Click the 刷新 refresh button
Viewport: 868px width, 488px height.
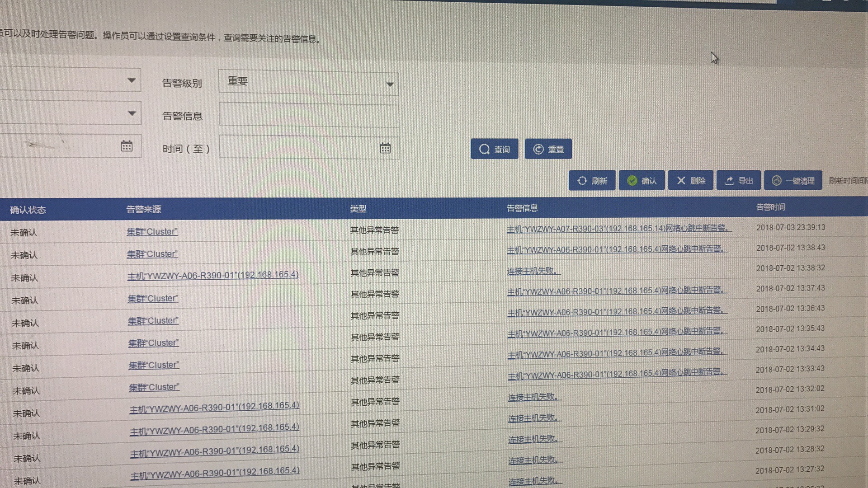pyautogui.click(x=592, y=181)
